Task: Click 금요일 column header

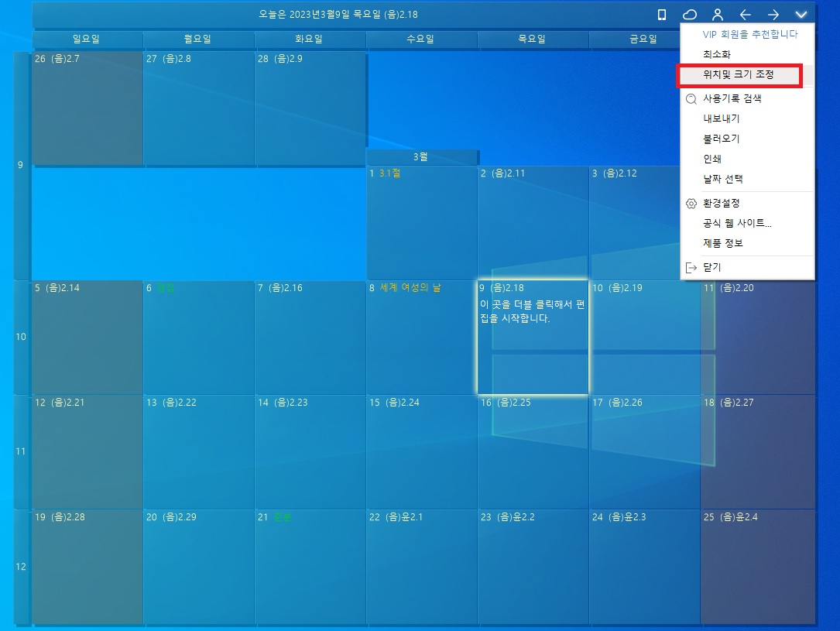Action: (x=635, y=39)
